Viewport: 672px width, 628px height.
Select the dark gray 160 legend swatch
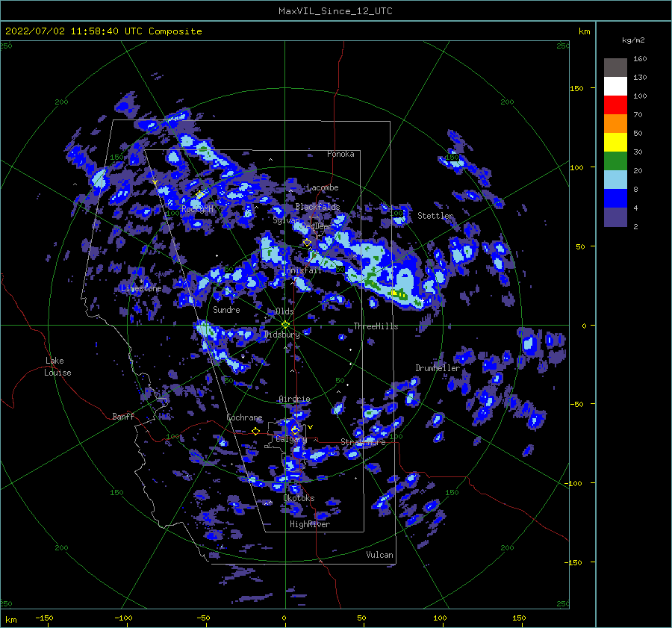pos(615,67)
